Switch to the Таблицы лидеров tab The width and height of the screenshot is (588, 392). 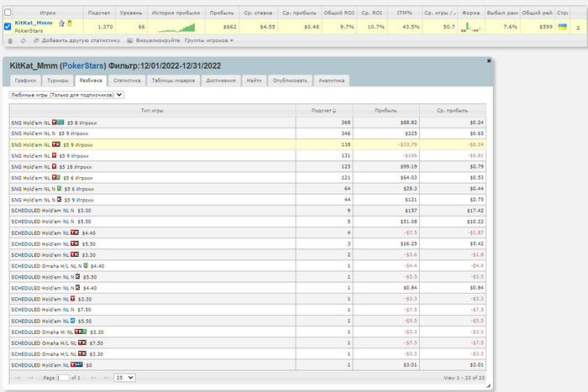[x=174, y=81]
